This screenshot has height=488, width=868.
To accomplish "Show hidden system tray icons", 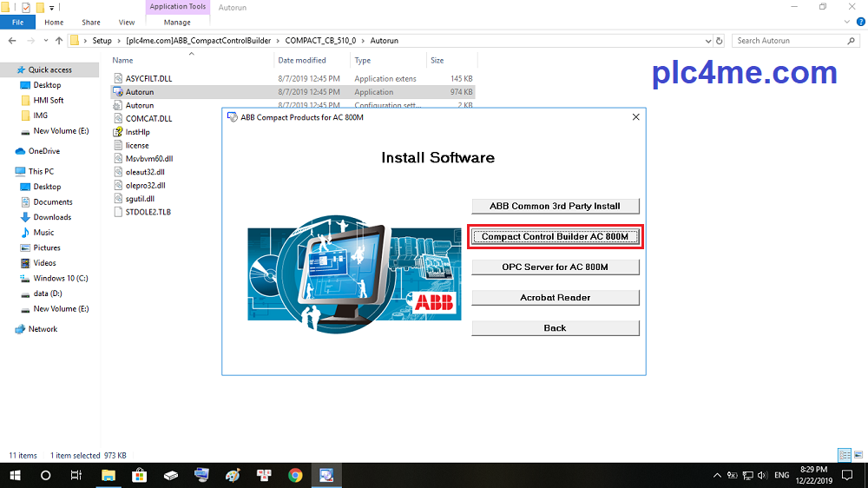I will pos(717,475).
